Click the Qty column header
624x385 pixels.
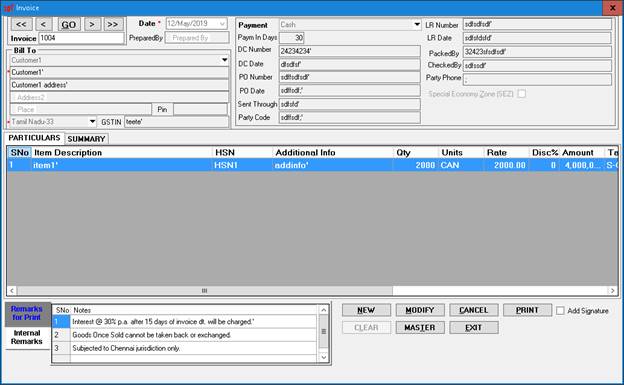click(415, 152)
